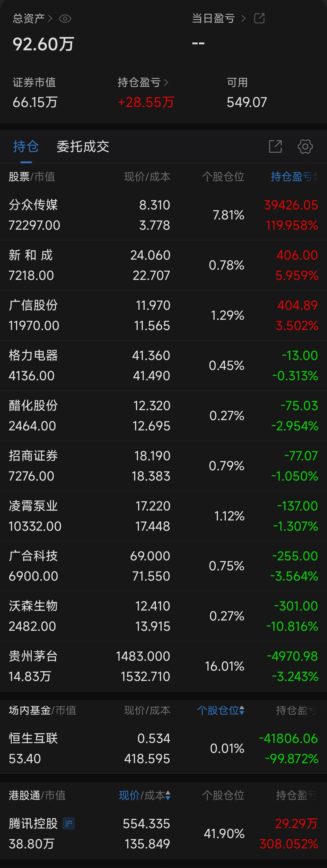The width and height of the screenshot is (327, 868).
Task: Tap the 沪 badge next to 腾讯控股
Action: click(68, 824)
